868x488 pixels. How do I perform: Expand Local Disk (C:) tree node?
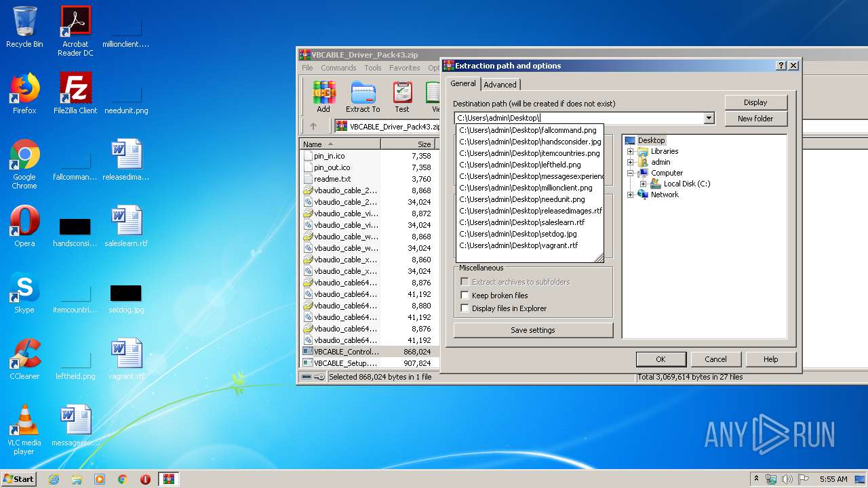(643, 184)
